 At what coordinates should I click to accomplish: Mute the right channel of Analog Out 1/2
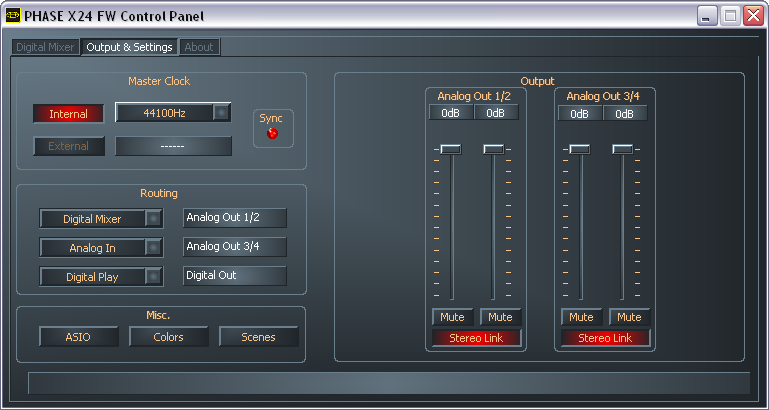500,317
